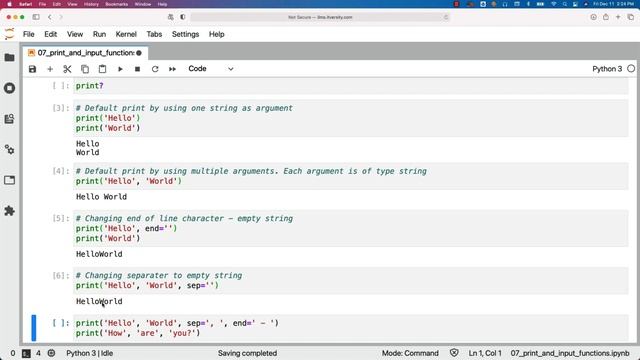Insert a new cell with the plus icon
This screenshot has height=360, width=640.
click(x=50, y=69)
